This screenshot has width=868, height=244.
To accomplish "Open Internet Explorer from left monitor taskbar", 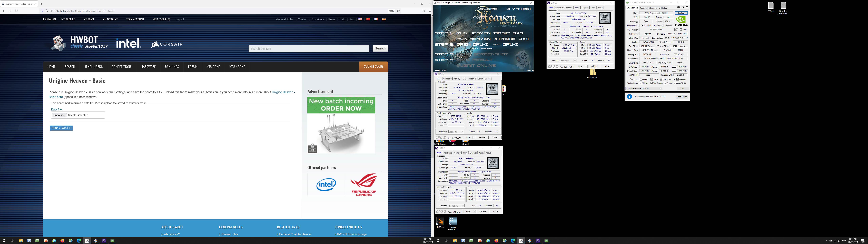I will point(54,241).
